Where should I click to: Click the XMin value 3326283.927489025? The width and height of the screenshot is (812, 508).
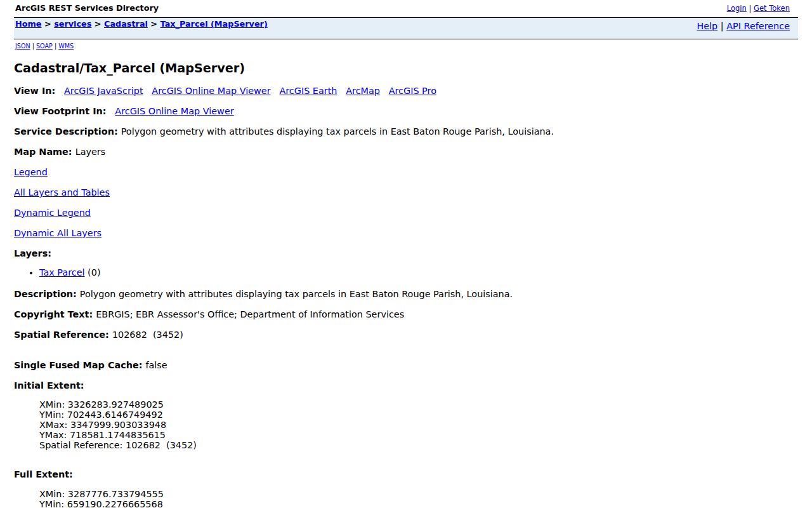[x=115, y=404]
